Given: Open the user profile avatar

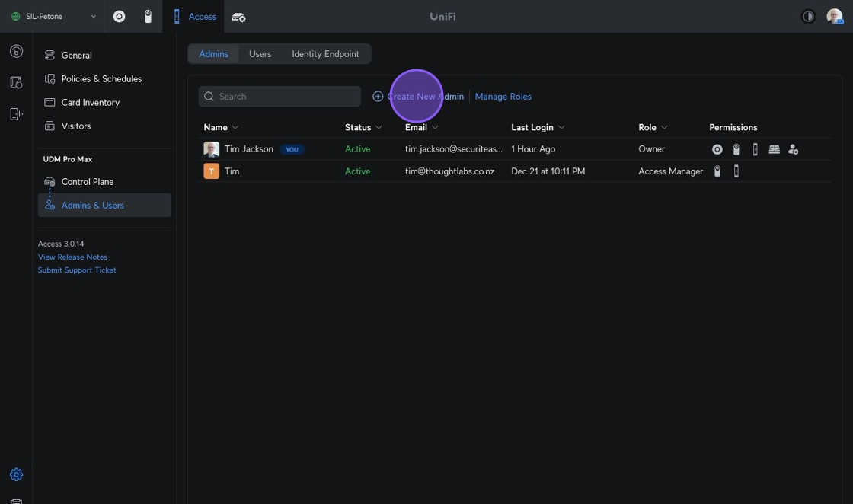Looking at the screenshot, I should click(834, 17).
